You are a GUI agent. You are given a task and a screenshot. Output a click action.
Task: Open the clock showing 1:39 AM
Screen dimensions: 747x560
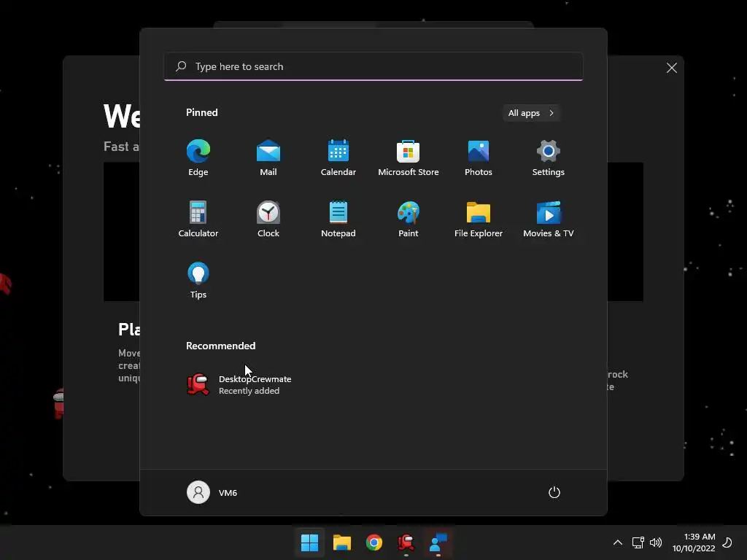[x=694, y=542]
